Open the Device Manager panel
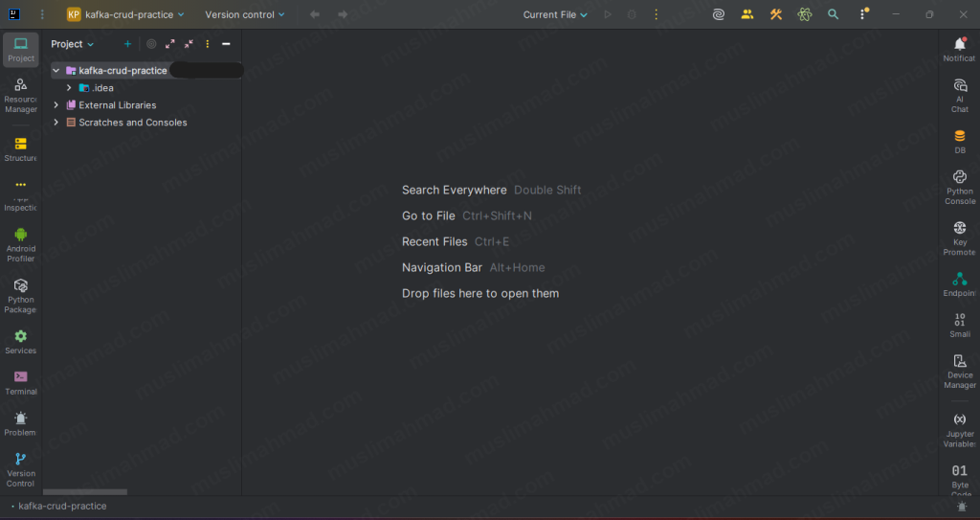This screenshot has height=520, width=980. pyautogui.click(x=959, y=372)
